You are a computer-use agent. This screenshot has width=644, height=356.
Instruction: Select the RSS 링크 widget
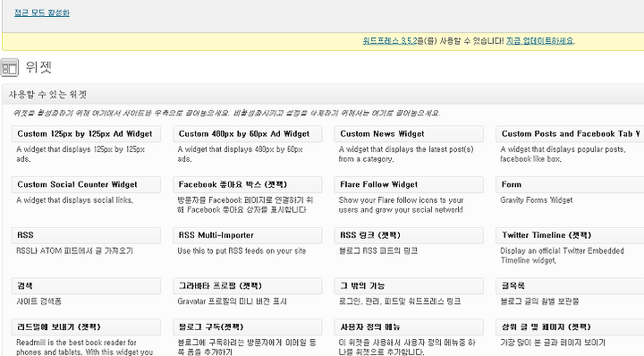409,235
